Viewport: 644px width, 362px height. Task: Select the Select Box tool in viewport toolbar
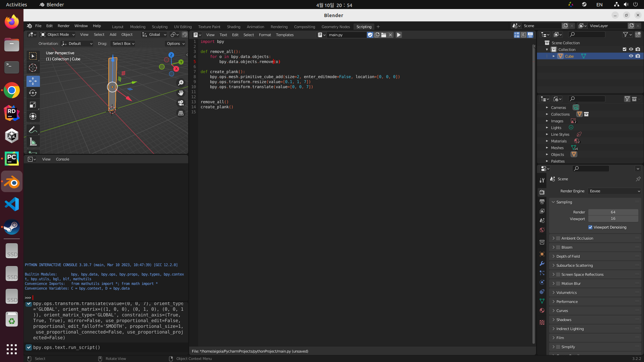tap(33, 56)
